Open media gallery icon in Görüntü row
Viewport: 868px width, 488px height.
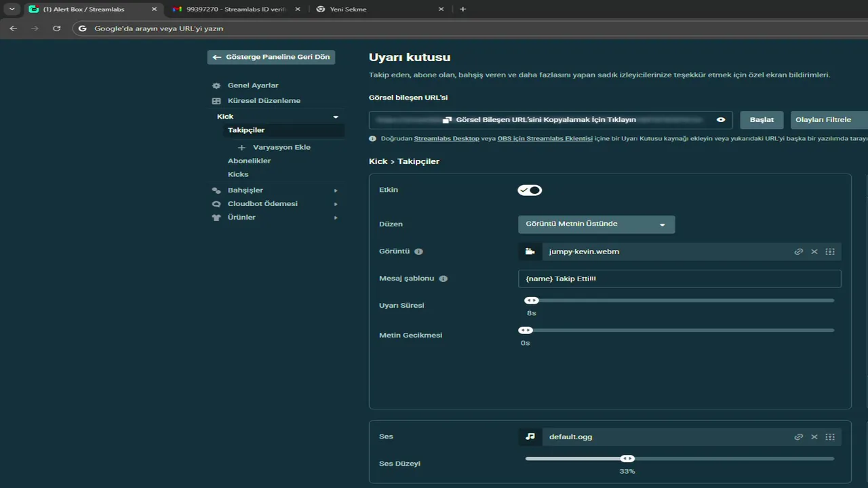click(830, 251)
